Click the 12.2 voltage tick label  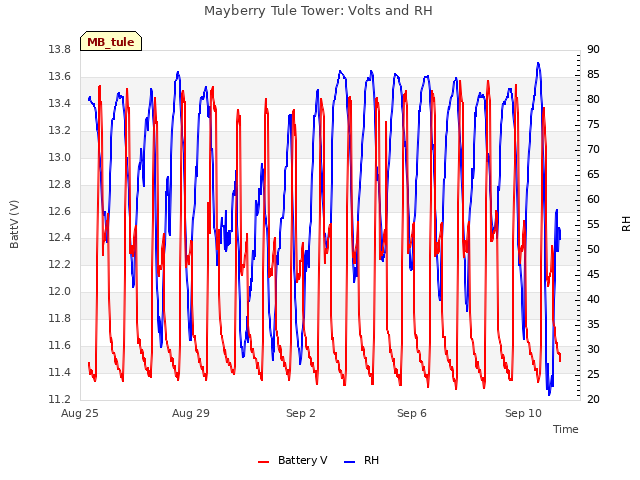(x=60, y=264)
